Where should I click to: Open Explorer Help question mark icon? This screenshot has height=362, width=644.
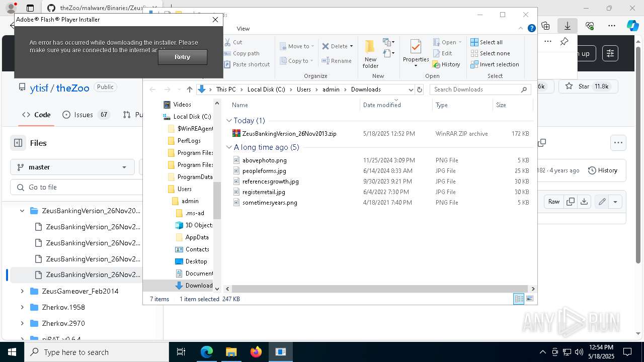click(x=531, y=29)
